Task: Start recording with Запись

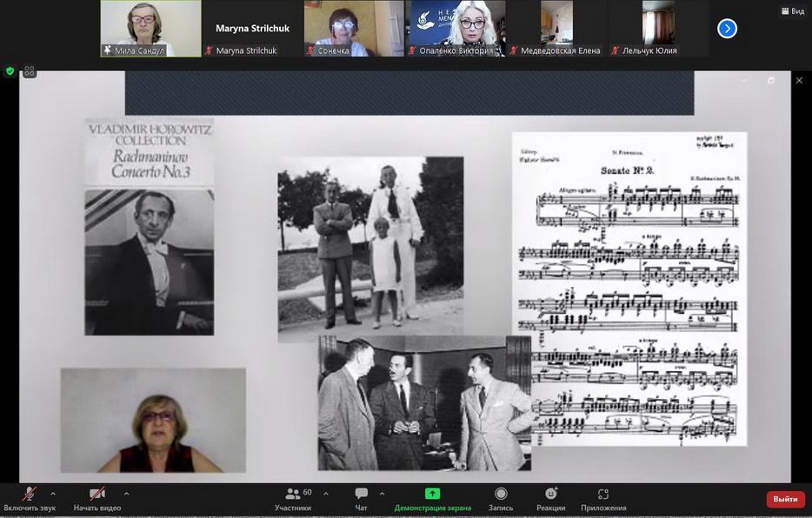Action: click(x=501, y=499)
